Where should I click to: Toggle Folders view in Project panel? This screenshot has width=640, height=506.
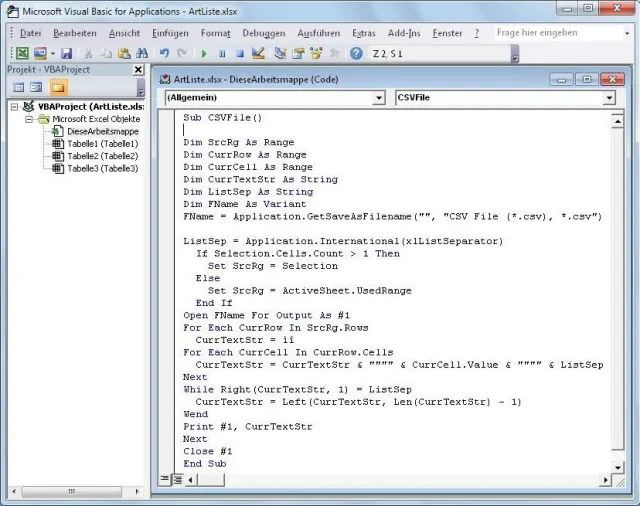(57, 88)
